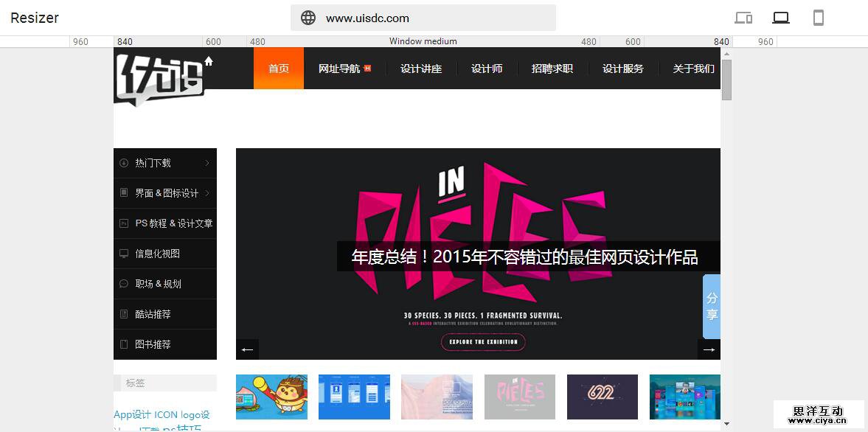868x432 pixels.
Task: Open the 设计讲座 menu item
Action: [421, 69]
